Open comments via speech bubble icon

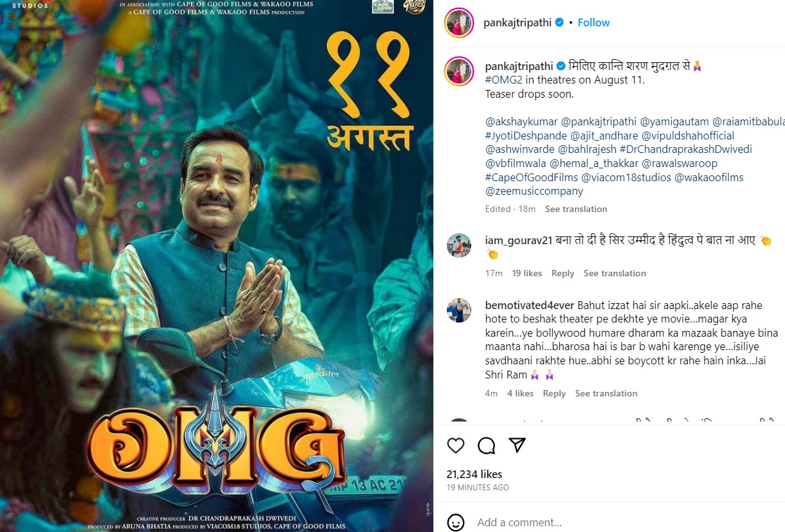(x=486, y=445)
